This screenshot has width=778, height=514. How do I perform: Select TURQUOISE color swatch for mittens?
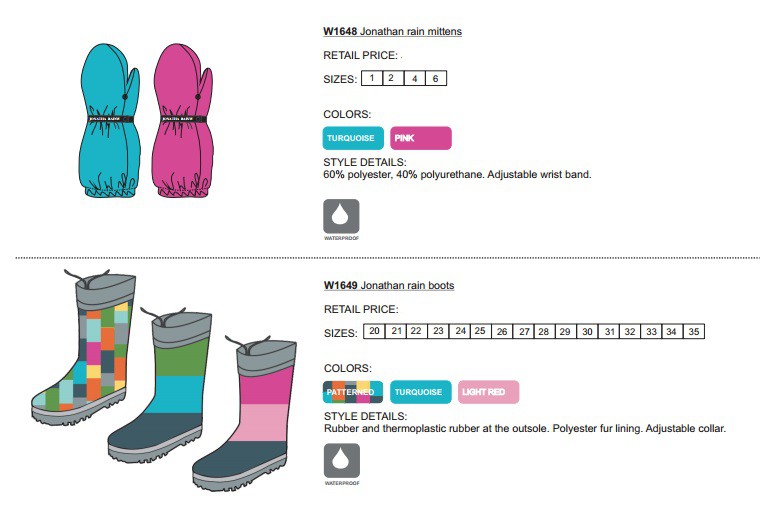click(x=353, y=138)
